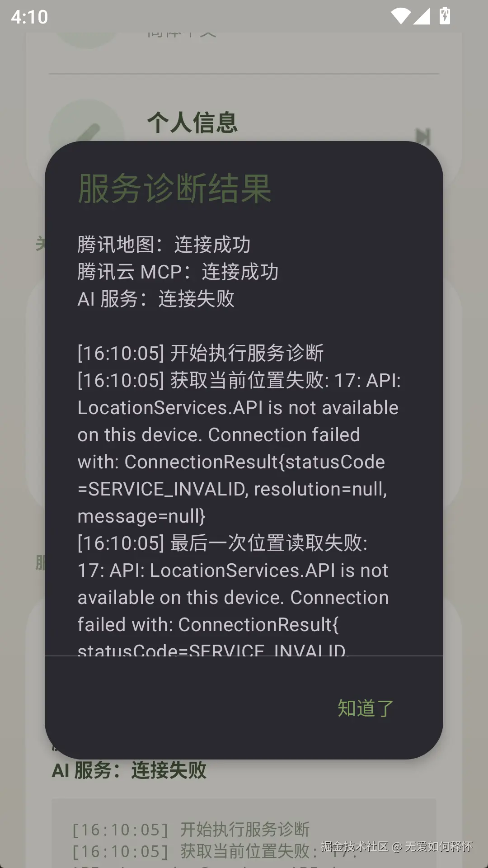Click the 服务诊断结果 dialog title
488x868 pixels.
tap(175, 189)
